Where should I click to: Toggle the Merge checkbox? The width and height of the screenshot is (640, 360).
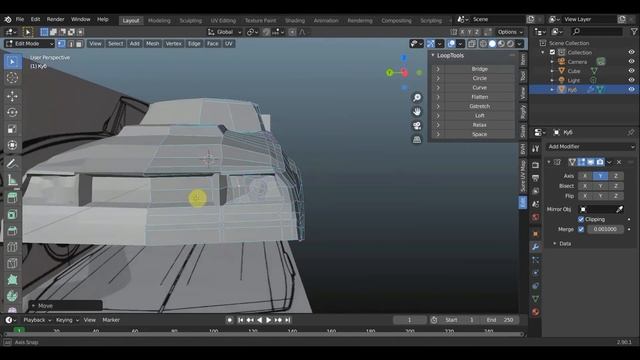coord(581,229)
